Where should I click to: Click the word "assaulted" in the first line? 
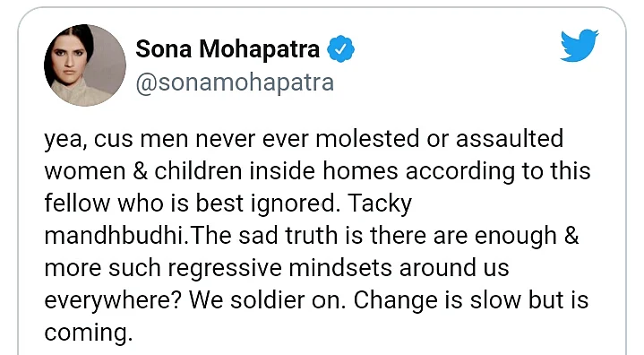pyautogui.click(x=510, y=138)
